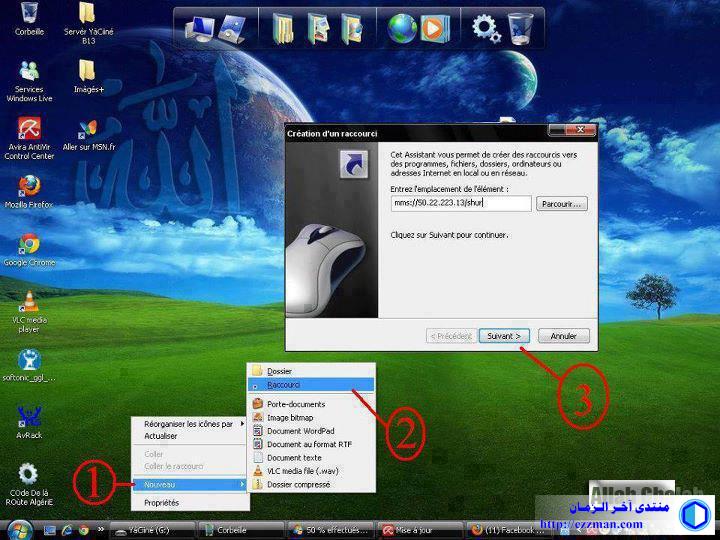Open the gears settings icon in top dock
This screenshot has width=720, height=540.
pos(486,27)
